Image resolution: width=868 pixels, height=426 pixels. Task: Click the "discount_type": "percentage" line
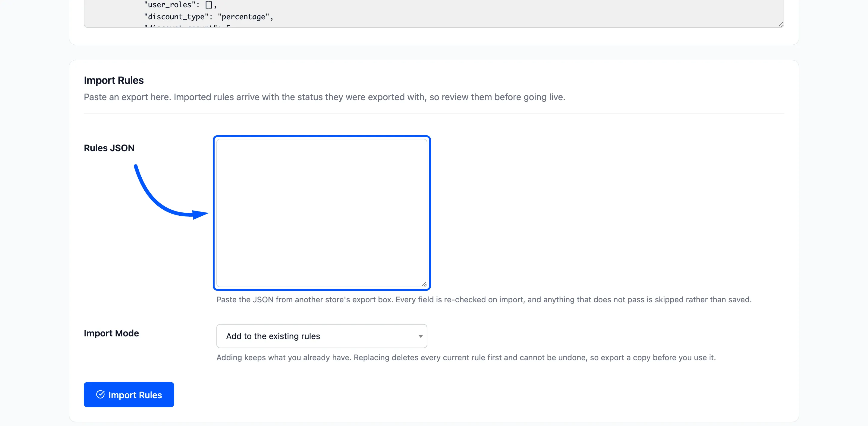click(x=208, y=17)
